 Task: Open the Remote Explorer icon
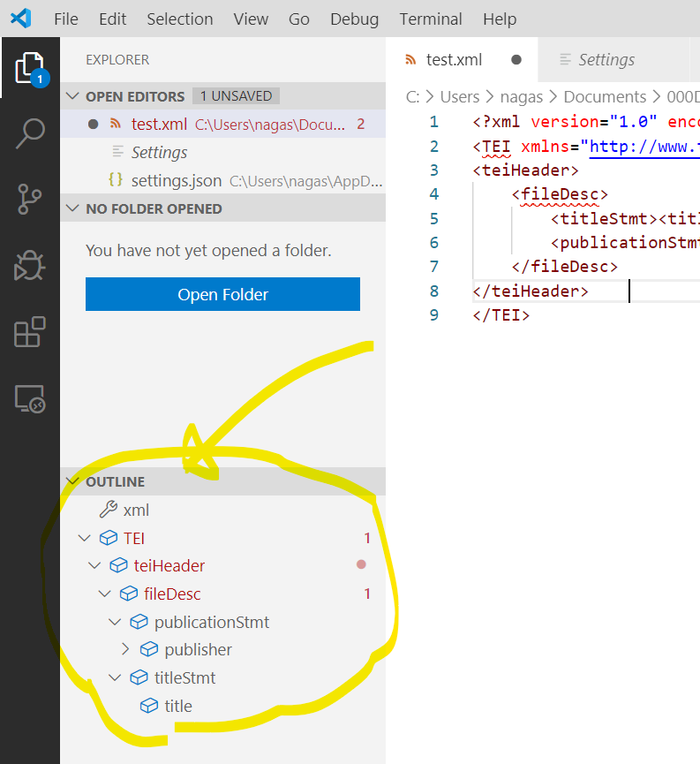pos(30,399)
